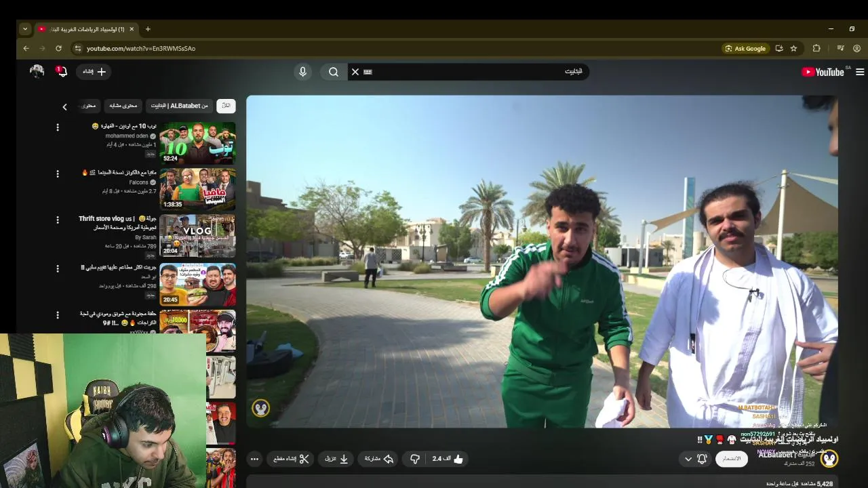This screenshot has height=488, width=868.
Task: Open browser extensions puzzle icon
Action: (816, 48)
